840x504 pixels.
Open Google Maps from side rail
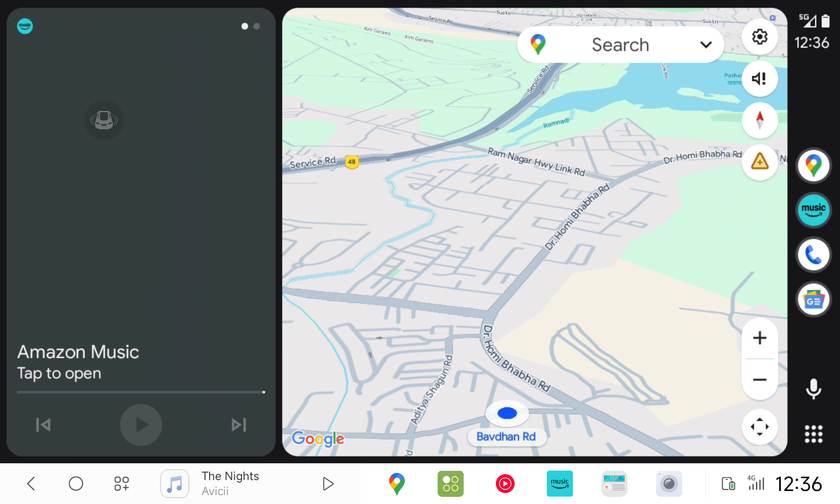coord(814,165)
